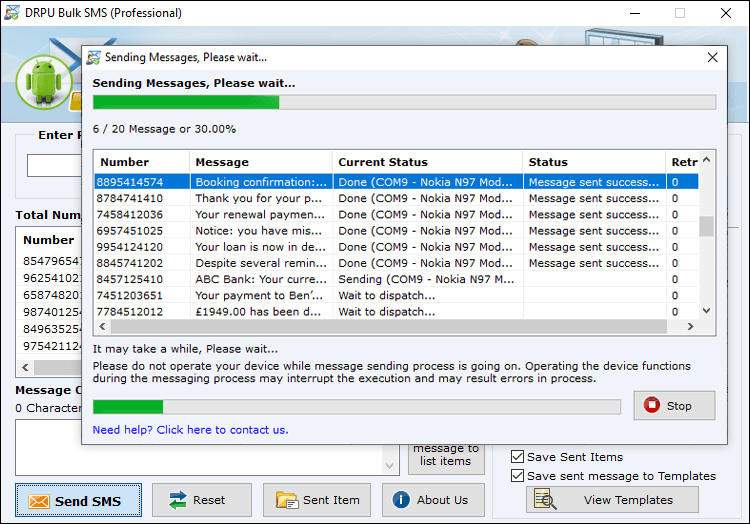Stop the message sending process
The width and height of the screenshot is (750, 524).
674,405
